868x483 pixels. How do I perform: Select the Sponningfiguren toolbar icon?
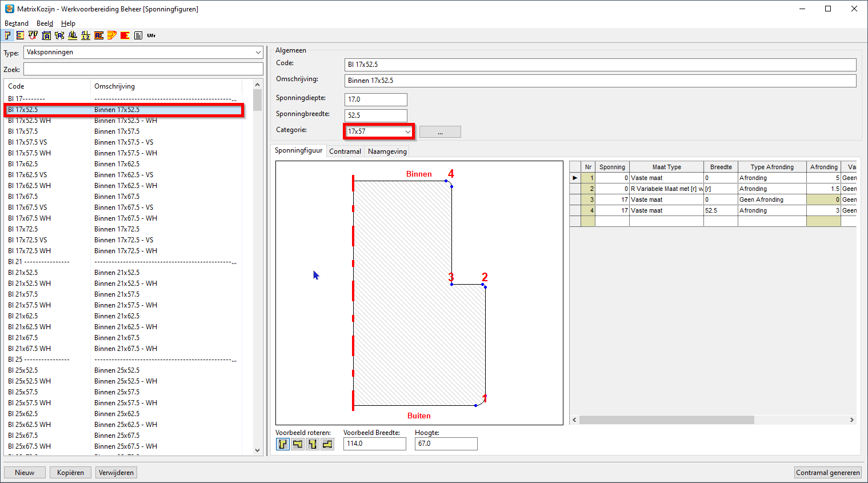tap(7, 35)
